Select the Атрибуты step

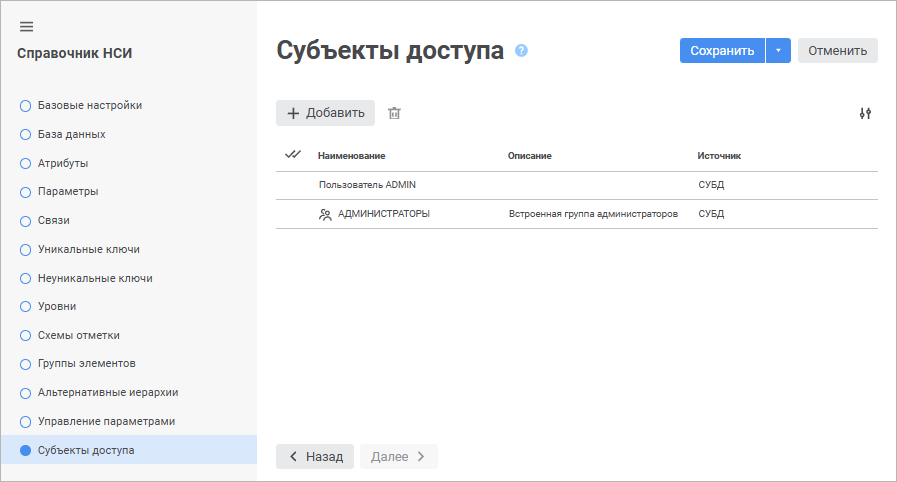tap(63, 163)
